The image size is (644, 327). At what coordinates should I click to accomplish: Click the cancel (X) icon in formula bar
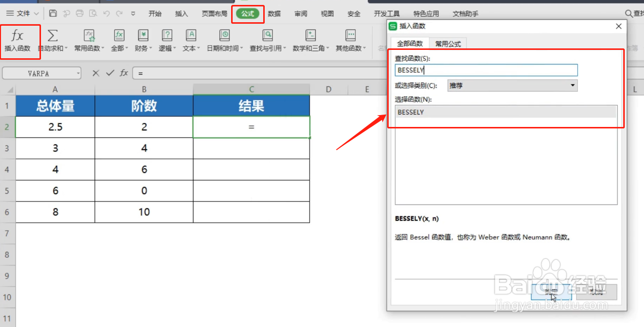pyautogui.click(x=95, y=73)
